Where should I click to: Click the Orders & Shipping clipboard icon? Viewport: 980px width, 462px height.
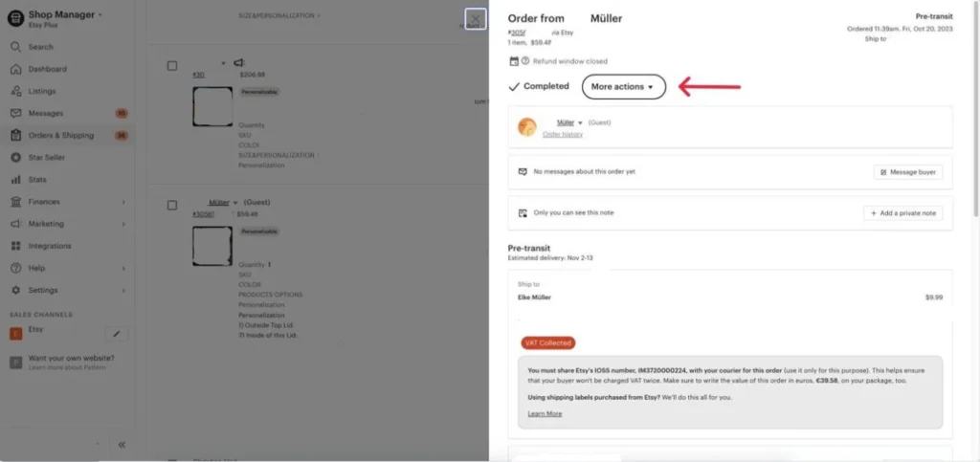(15, 136)
